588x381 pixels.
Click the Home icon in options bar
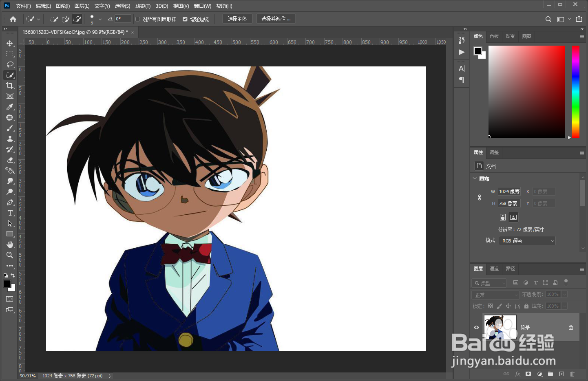[13, 19]
